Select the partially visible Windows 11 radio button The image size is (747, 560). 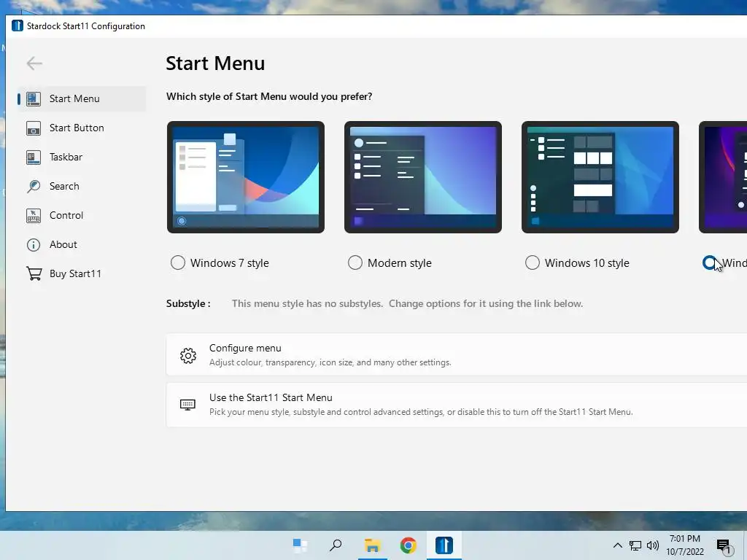coord(709,262)
